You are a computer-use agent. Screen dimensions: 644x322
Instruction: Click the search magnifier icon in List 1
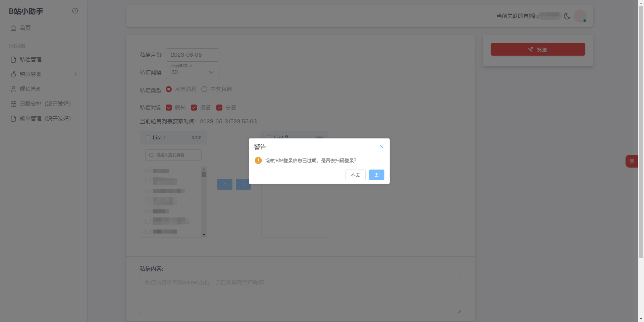pyautogui.click(x=151, y=155)
